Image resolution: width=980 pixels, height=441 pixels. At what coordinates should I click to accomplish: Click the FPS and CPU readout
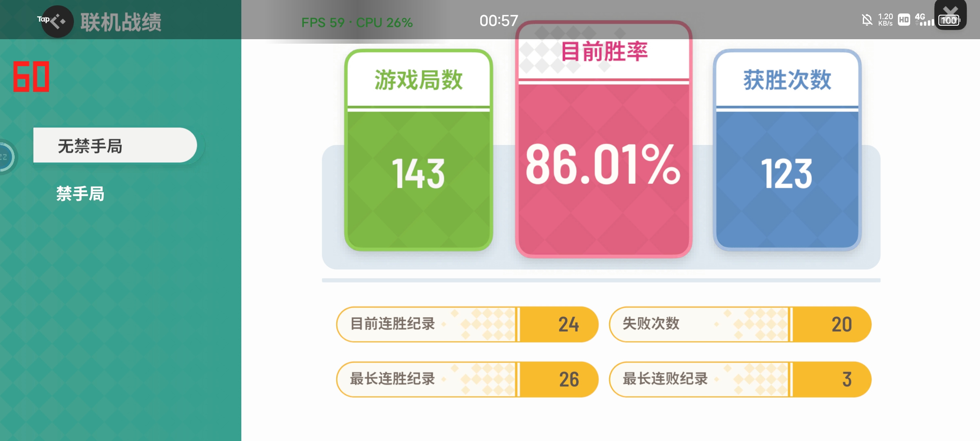click(x=357, y=22)
